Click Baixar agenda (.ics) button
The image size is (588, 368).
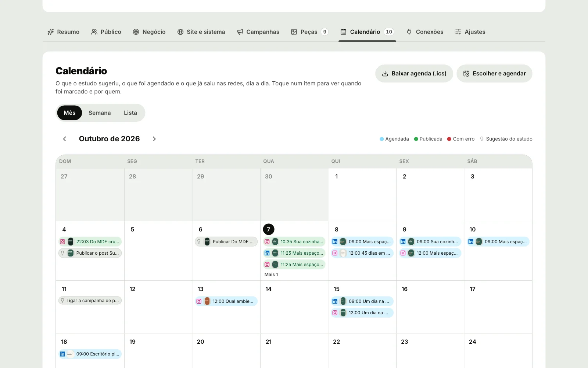tap(414, 74)
